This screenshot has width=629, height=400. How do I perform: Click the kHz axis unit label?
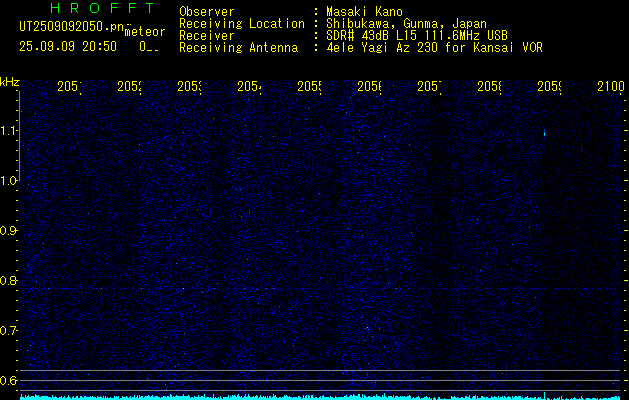[10, 83]
